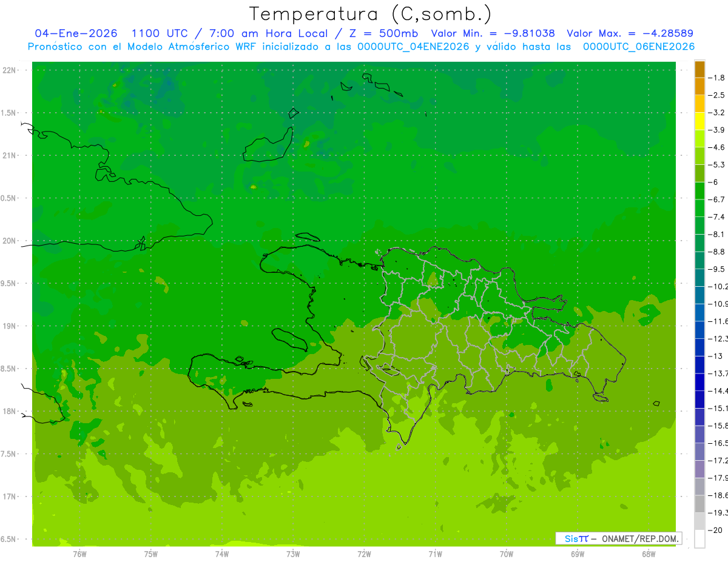The image size is (728, 562).
Task: Click the dark orange swatch above -1.8
Action: pos(699,69)
